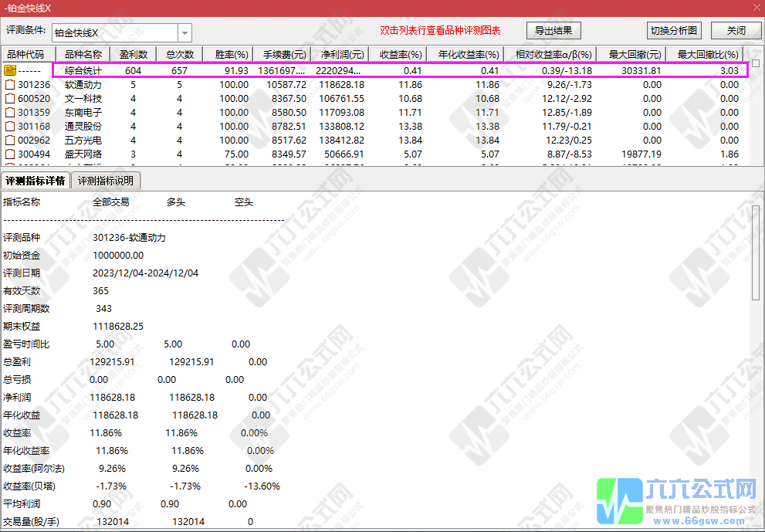Screen dimensions: 765x532
Task: Click the 切换分析图 button
Action: point(675,30)
